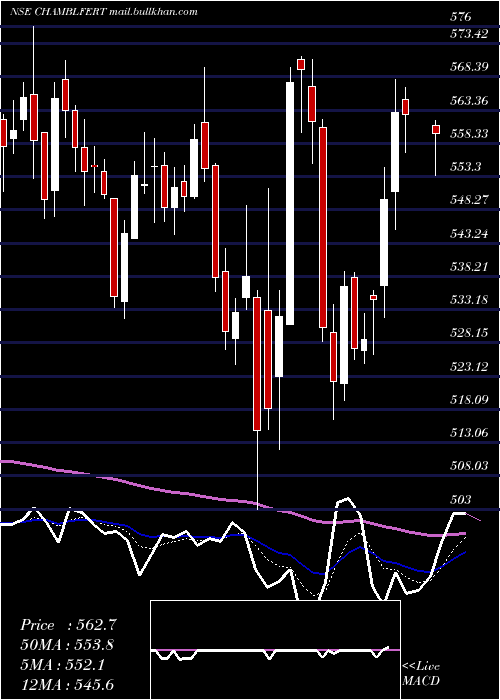This screenshot has width=500, height=700.
Task: Click the 528.15 price axis label
Action: 469,333
